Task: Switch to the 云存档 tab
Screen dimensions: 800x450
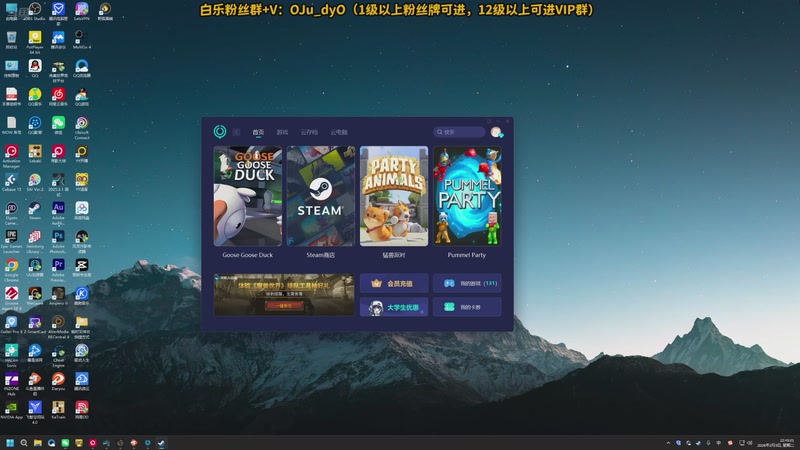Action: [x=309, y=132]
